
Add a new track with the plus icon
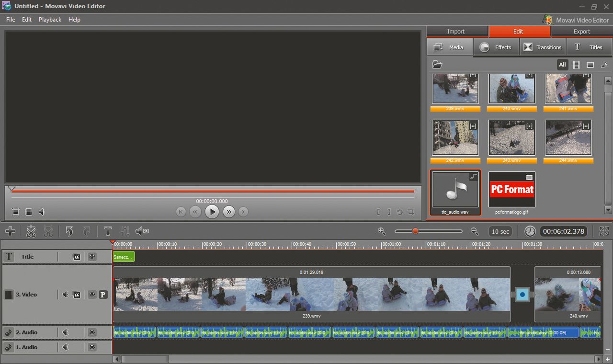10,231
